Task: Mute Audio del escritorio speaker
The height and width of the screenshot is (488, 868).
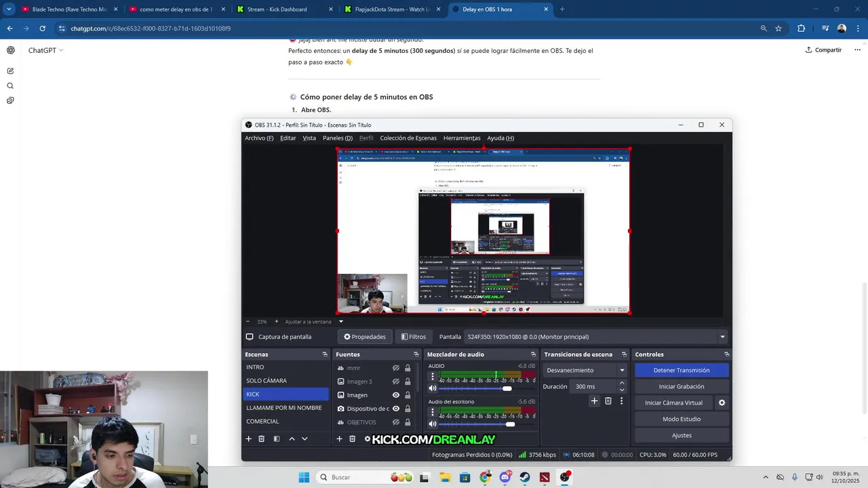Action: pyautogui.click(x=433, y=424)
